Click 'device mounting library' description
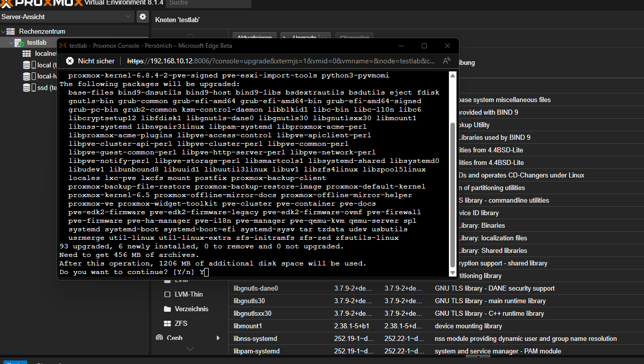This screenshot has height=364, width=644. [x=468, y=326]
